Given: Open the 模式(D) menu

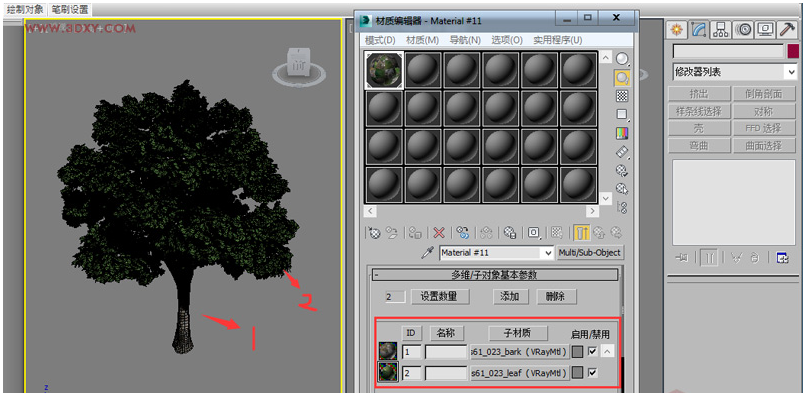Looking at the screenshot, I should 380,40.
